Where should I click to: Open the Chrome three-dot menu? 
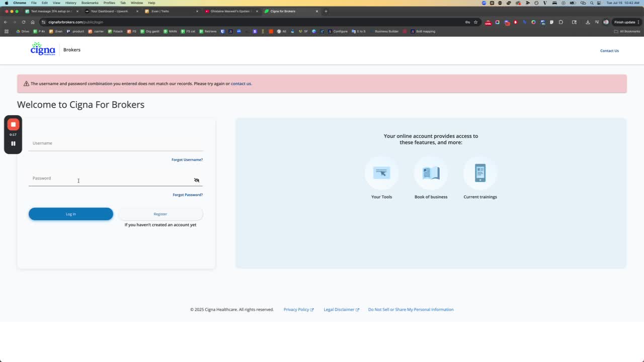click(x=639, y=22)
